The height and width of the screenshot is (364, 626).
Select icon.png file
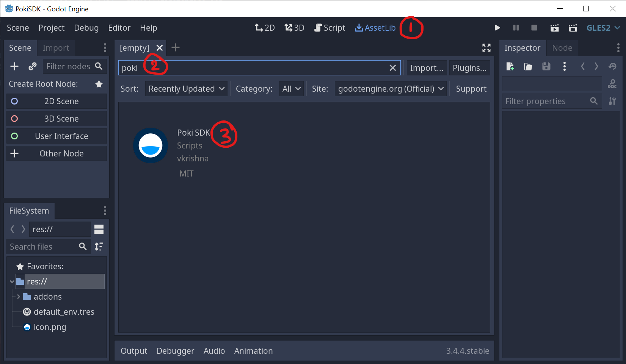click(x=50, y=327)
